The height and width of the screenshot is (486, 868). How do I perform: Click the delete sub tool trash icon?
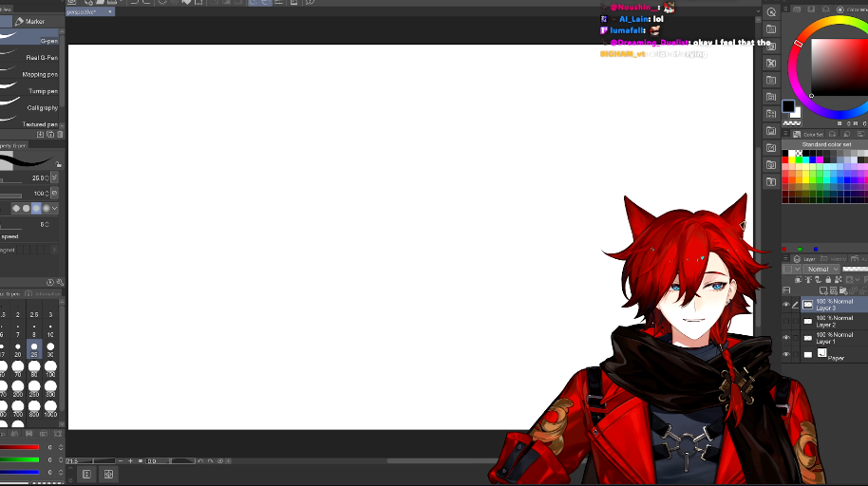60,134
